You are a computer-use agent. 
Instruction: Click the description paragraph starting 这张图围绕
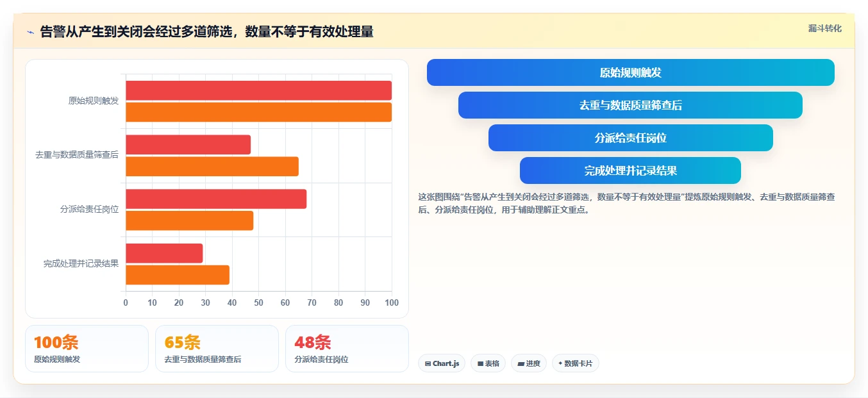(626, 203)
